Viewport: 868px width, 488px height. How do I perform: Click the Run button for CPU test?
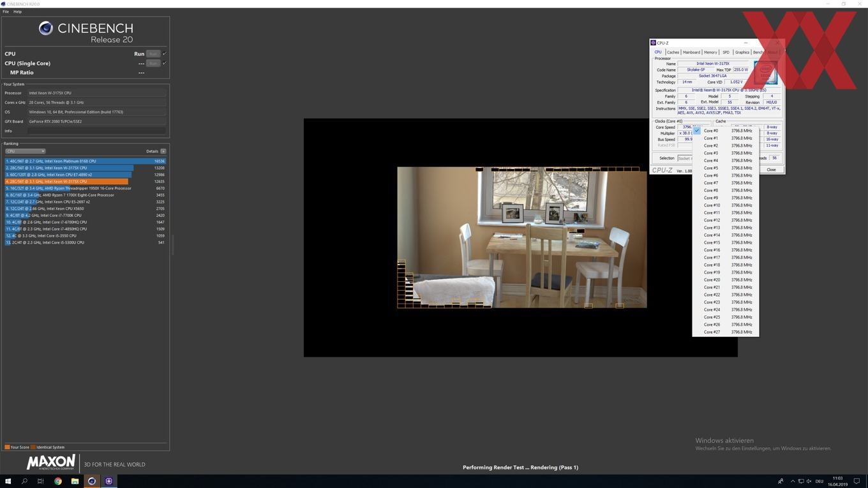153,54
